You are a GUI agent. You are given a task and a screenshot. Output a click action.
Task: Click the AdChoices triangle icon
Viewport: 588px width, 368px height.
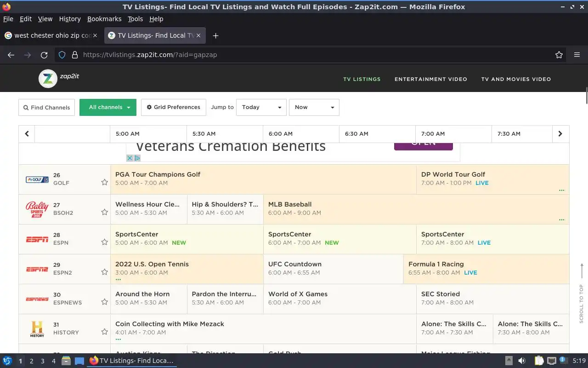click(137, 158)
